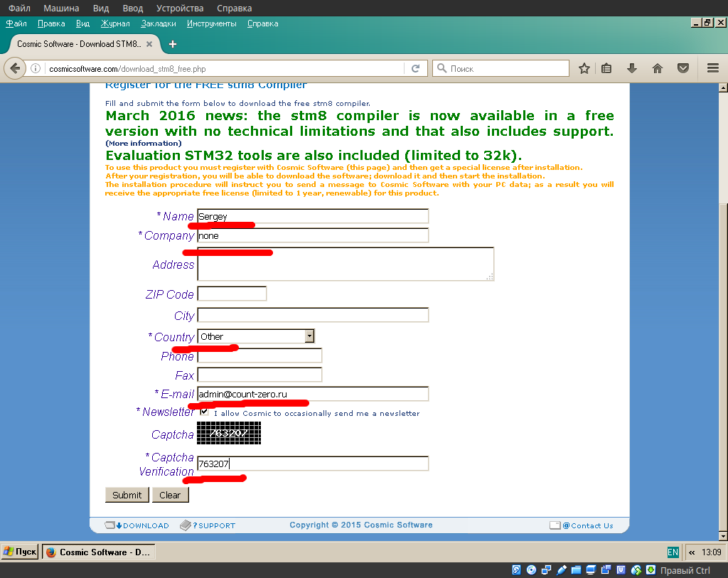Image resolution: width=728 pixels, height=578 pixels.
Task: Click VirtualBox network status icon
Action: [x=547, y=570]
